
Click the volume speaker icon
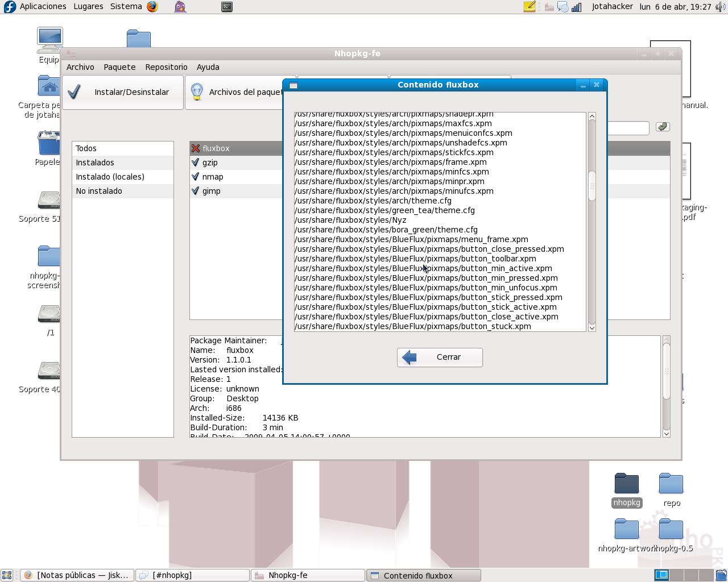(x=721, y=7)
